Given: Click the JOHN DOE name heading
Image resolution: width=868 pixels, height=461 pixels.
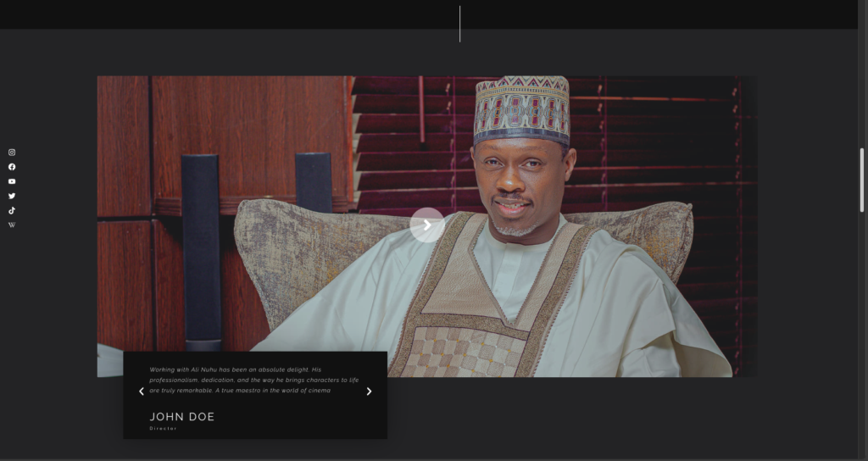Looking at the screenshot, I should (182, 417).
